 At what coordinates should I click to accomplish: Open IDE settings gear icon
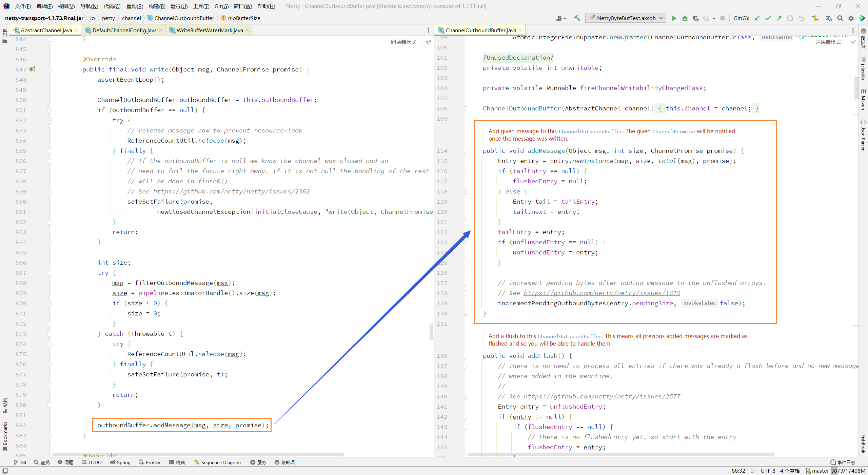(851, 18)
